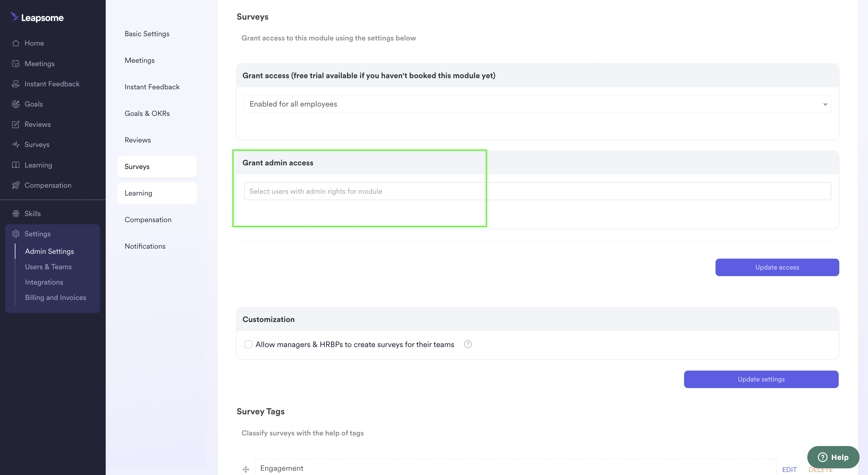The width and height of the screenshot is (868, 475).
Task: Click the Instant Feedback hand icon
Action: point(16,84)
